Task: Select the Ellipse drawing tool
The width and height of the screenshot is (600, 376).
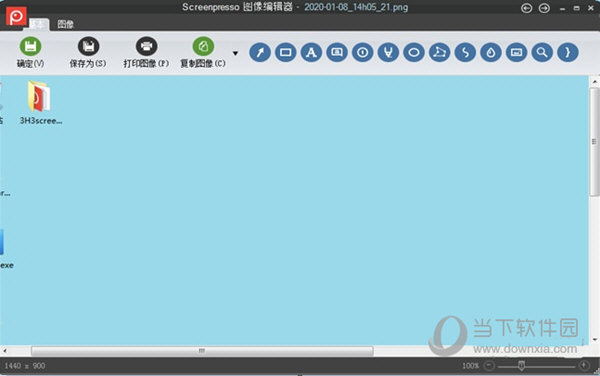Action: 414,52
